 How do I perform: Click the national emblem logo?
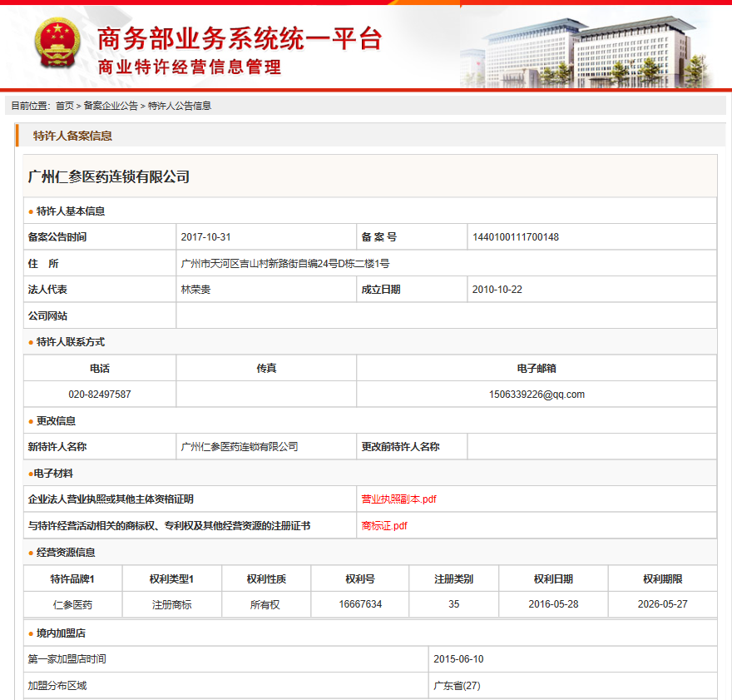click(x=57, y=43)
